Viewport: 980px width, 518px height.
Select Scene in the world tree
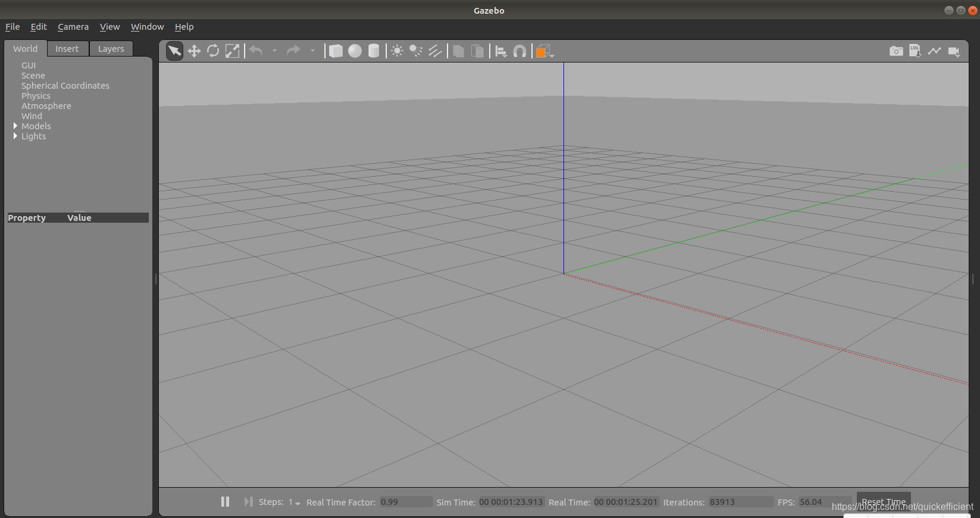[33, 76]
